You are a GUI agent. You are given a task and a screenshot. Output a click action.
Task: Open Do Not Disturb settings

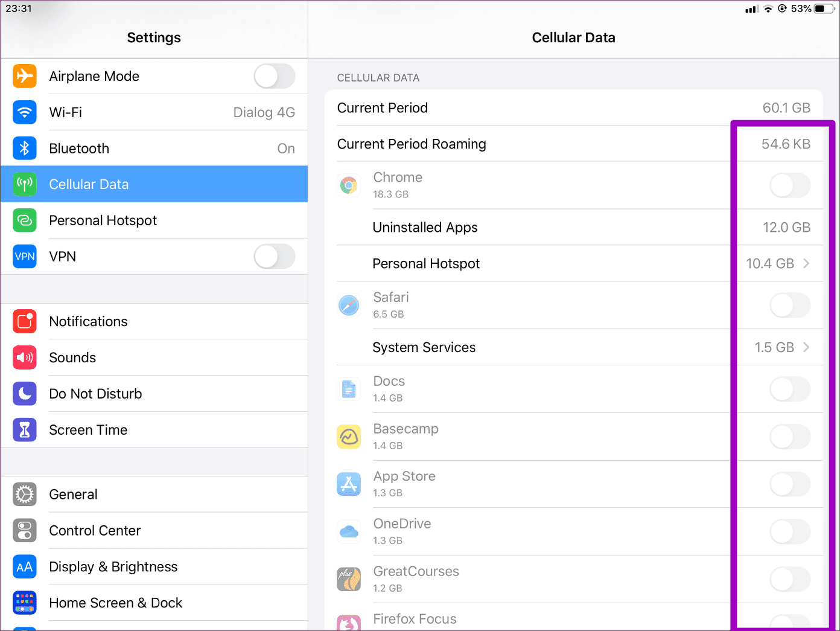click(x=154, y=394)
